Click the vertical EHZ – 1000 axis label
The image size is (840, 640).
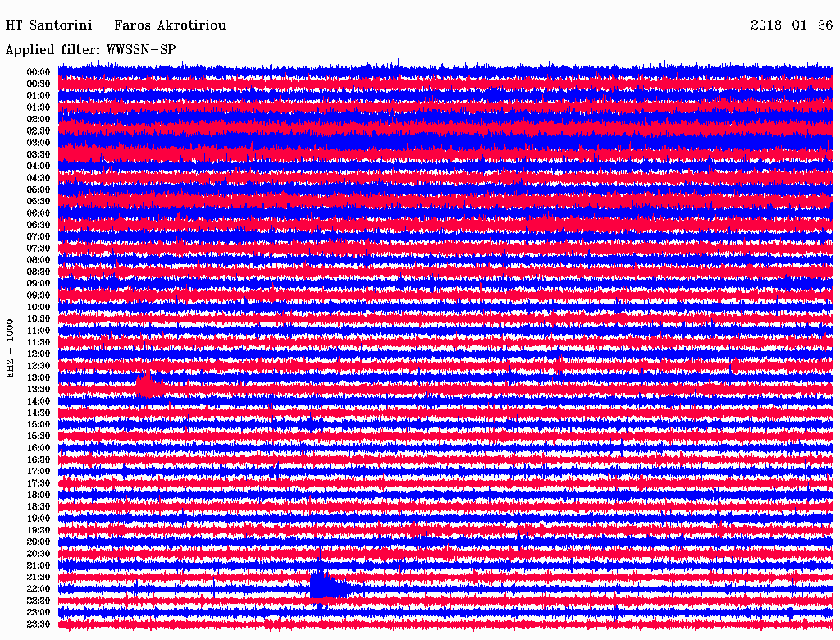pyautogui.click(x=11, y=348)
